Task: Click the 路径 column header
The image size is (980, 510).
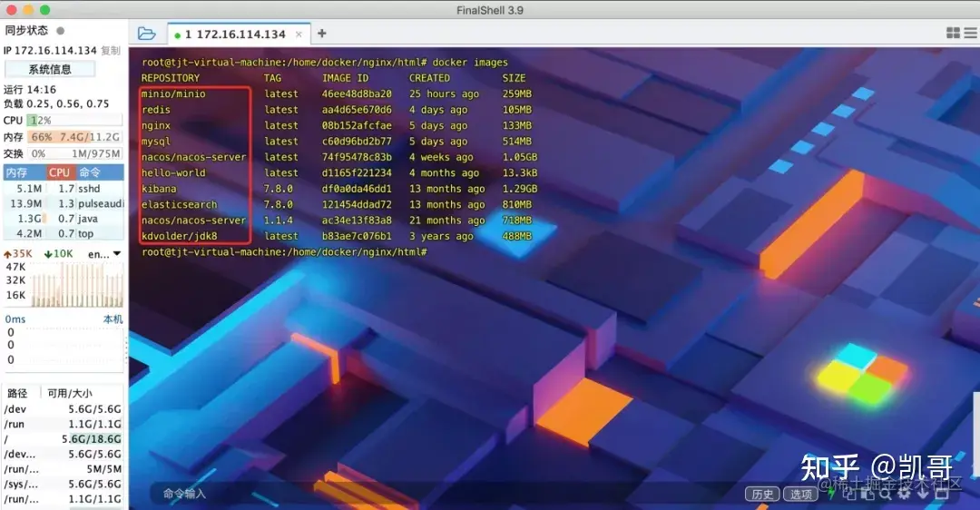Action: coord(17,393)
